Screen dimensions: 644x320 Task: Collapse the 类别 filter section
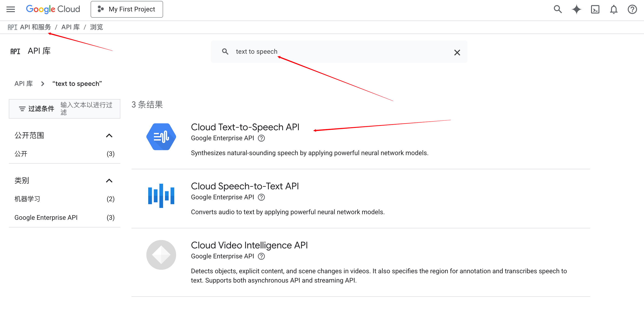pos(109,180)
